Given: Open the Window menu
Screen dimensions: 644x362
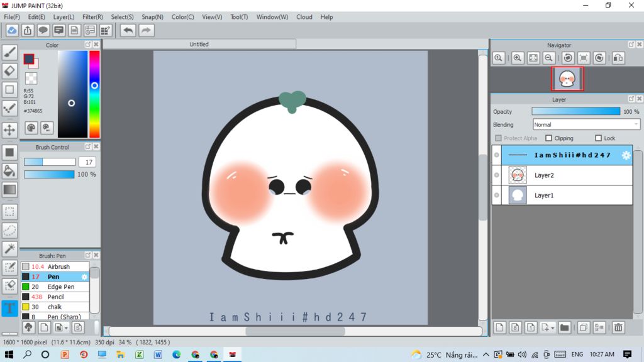Looking at the screenshot, I should [272, 17].
